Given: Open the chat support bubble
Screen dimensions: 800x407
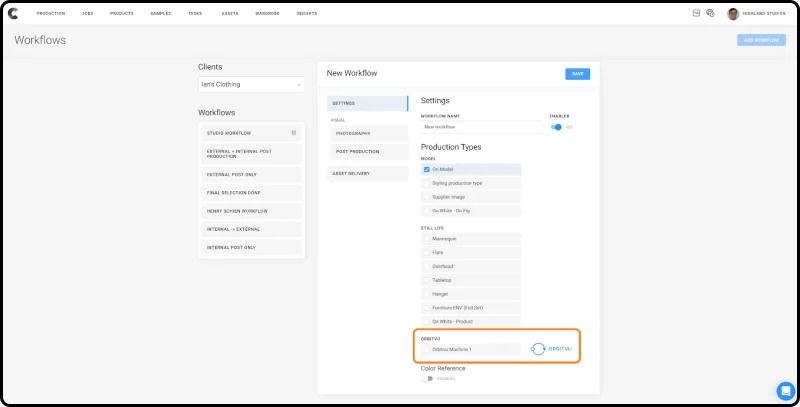Looking at the screenshot, I should [785, 390].
